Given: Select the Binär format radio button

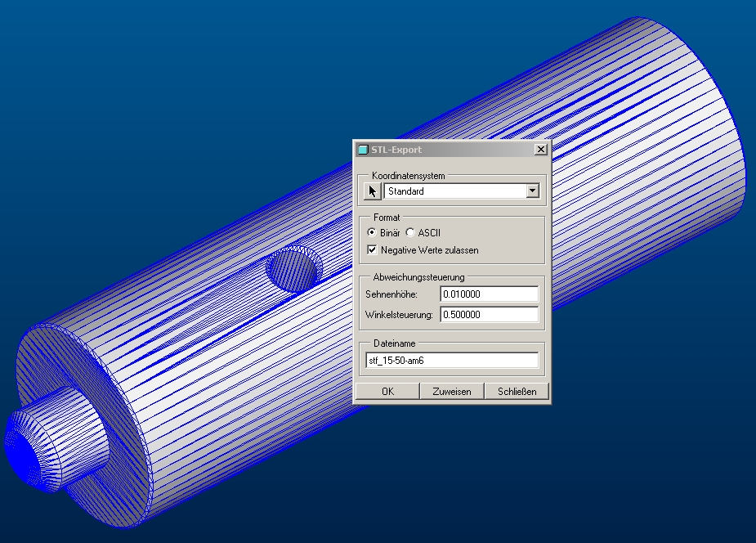Looking at the screenshot, I should (372, 232).
